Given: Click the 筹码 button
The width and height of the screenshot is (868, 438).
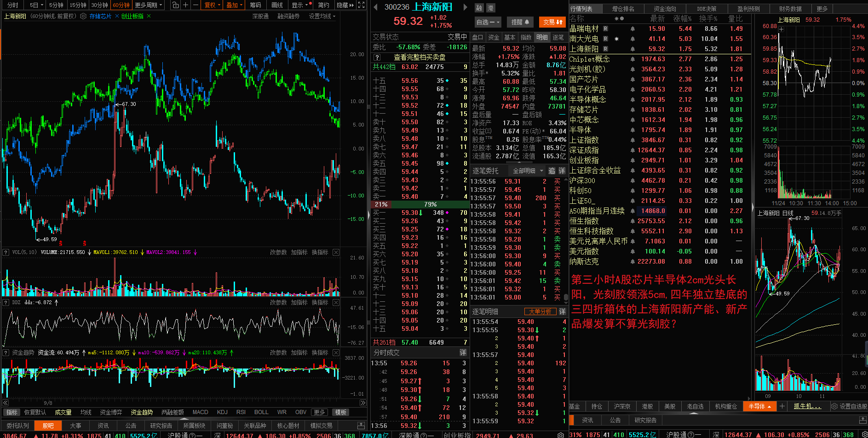Looking at the screenshot, I should pos(255,5).
